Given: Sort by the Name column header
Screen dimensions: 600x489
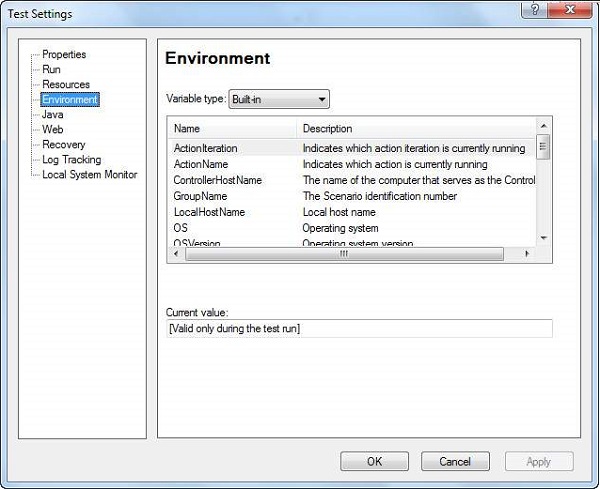Looking at the screenshot, I should (x=232, y=128).
